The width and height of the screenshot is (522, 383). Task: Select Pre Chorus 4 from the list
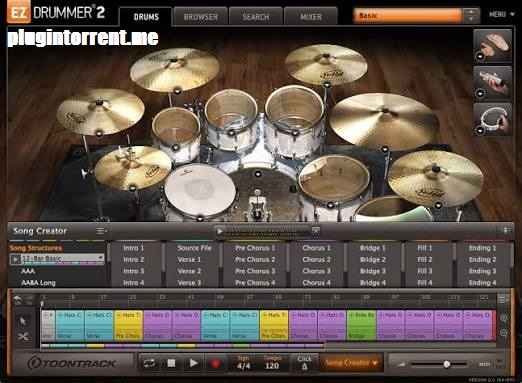point(255,283)
